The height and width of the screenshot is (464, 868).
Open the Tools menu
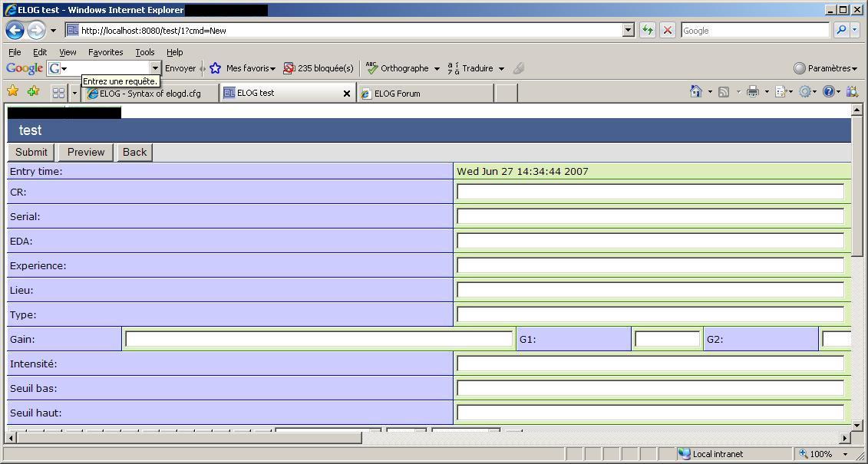(145, 52)
